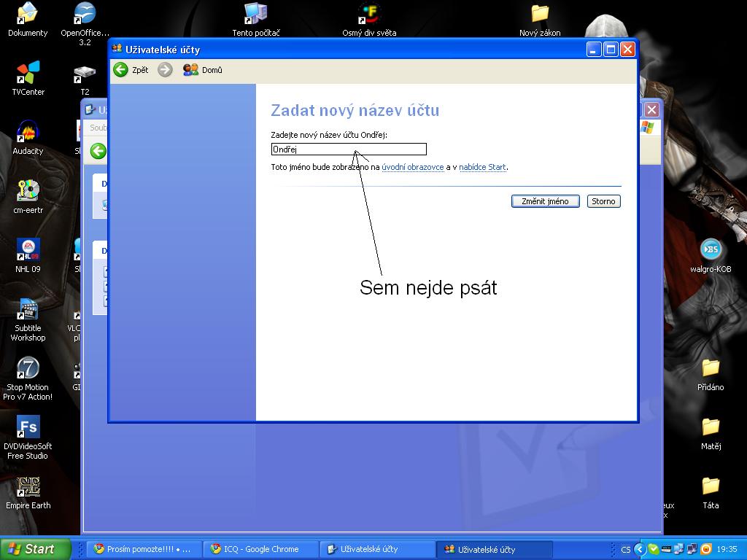Close the front Uživatelské účty window
This screenshot has height=560, width=747.
click(x=628, y=50)
